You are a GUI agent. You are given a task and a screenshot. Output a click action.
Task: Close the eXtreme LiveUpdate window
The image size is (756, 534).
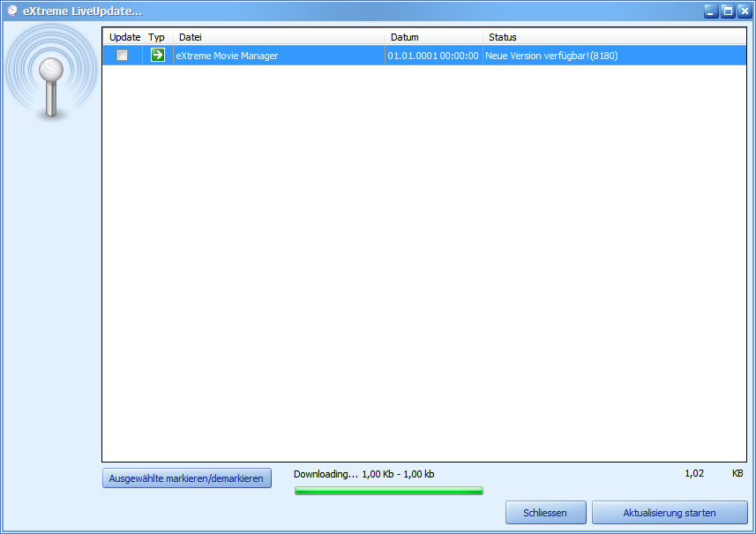click(x=745, y=11)
